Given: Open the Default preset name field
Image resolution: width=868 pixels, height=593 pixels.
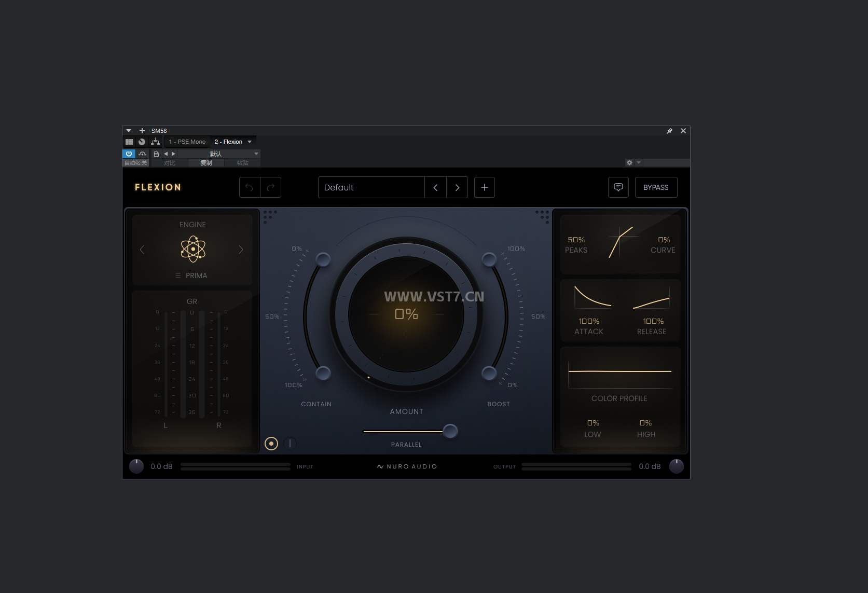Looking at the screenshot, I should (x=371, y=187).
